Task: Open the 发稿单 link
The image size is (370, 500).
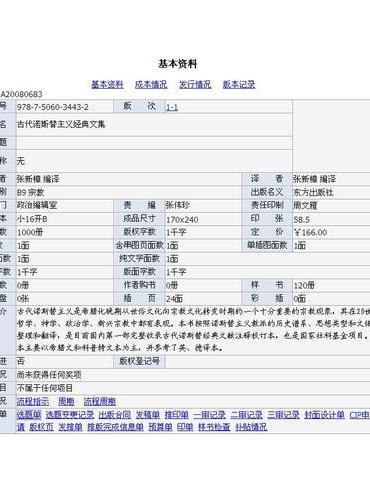Action: tap(148, 415)
